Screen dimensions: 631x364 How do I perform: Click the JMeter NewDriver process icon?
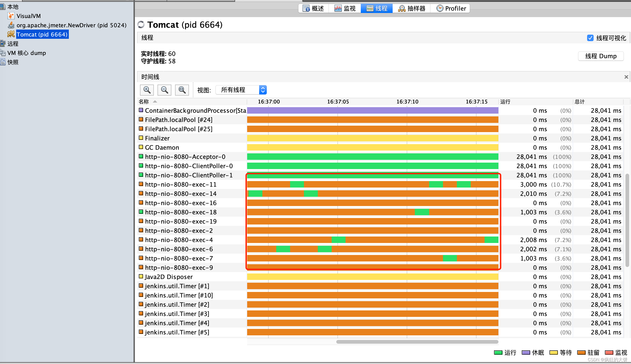11,25
